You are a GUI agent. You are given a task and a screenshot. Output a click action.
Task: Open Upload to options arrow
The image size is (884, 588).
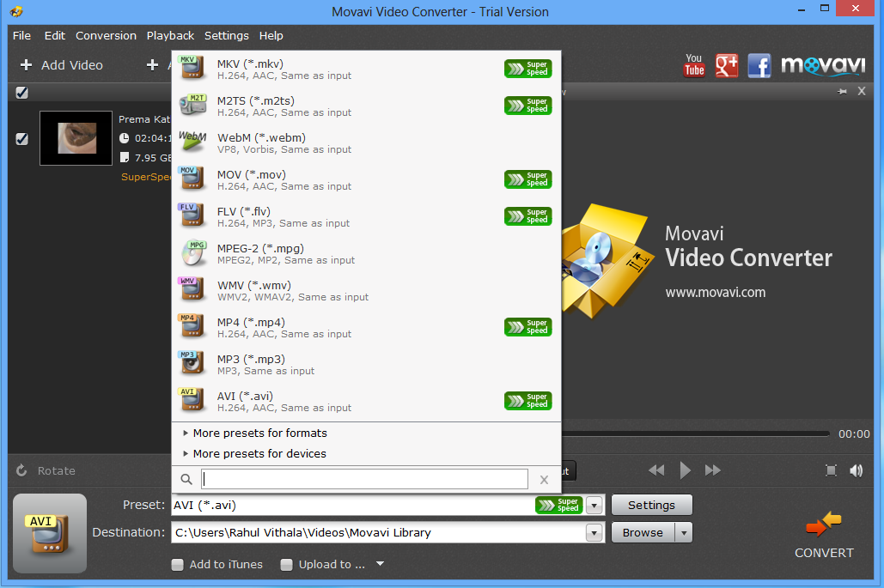[x=380, y=564]
